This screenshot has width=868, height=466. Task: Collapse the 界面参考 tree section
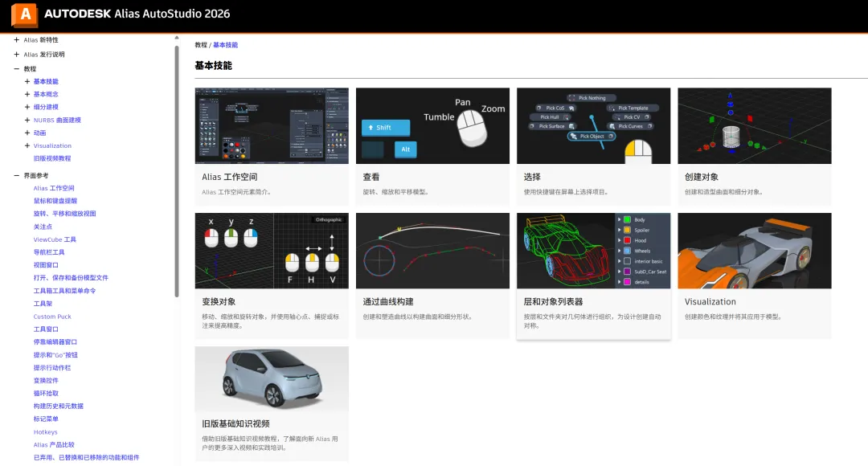click(17, 175)
